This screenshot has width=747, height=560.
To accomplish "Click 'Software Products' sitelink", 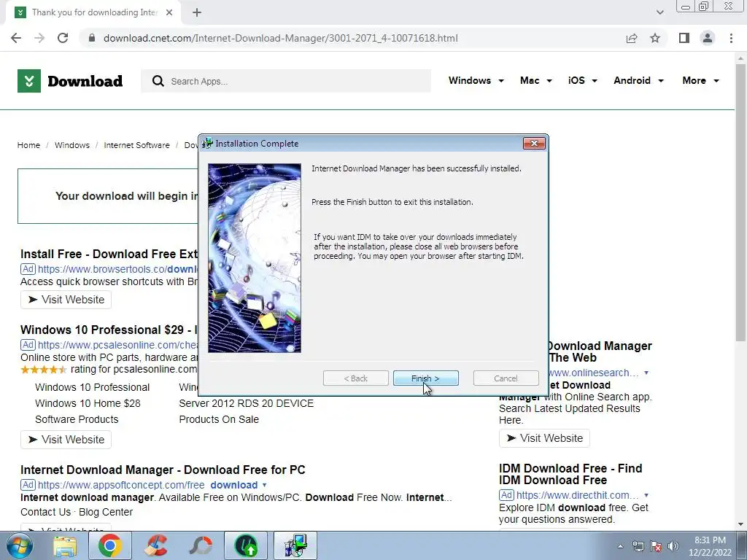I will pyautogui.click(x=77, y=419).
